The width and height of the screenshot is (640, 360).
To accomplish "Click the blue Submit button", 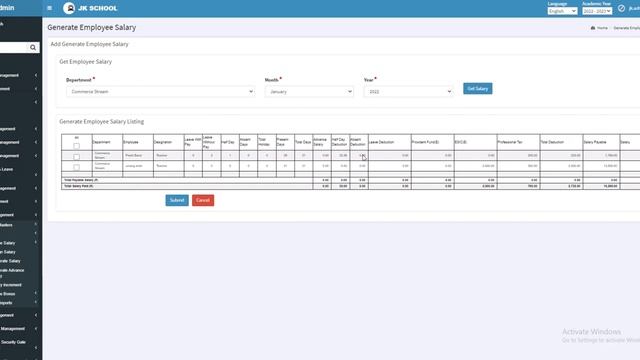I will tap(177, 200).
